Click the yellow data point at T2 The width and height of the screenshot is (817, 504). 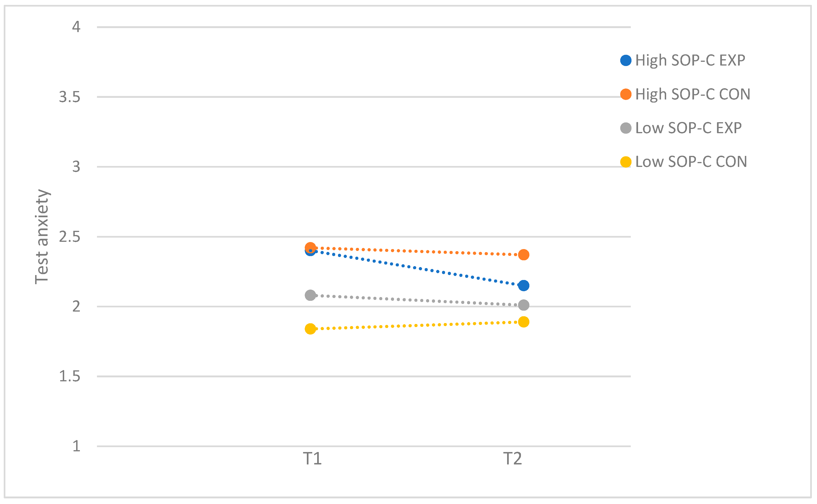pos(524,322)
